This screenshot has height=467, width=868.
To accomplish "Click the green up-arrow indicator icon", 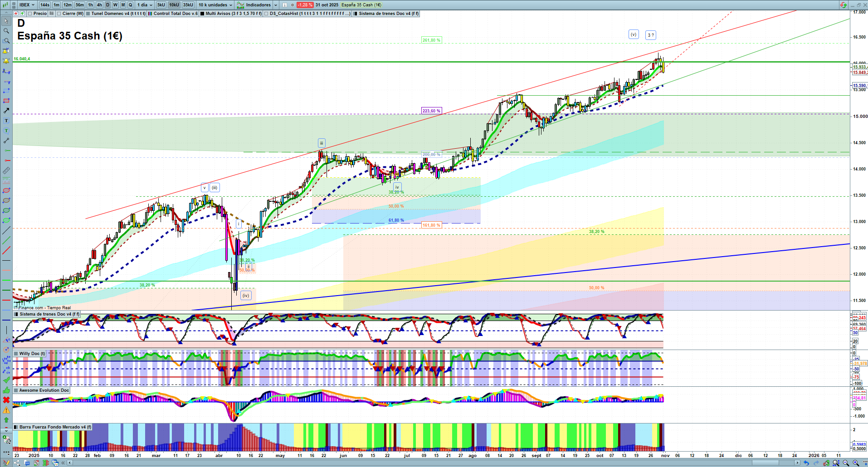I will [x=22, y=14].
